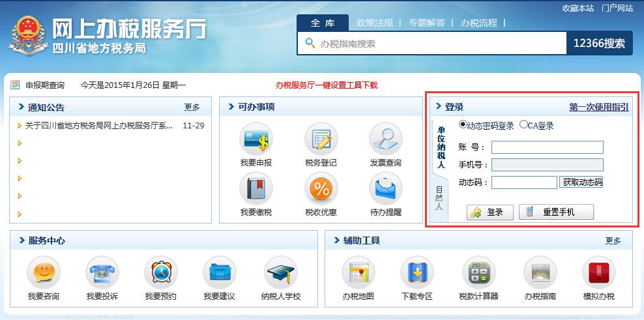The height and width of the screenshot is (320, 644).
Task: Click the 网上办税服务厅 site title
Action: tap(129, 29)
